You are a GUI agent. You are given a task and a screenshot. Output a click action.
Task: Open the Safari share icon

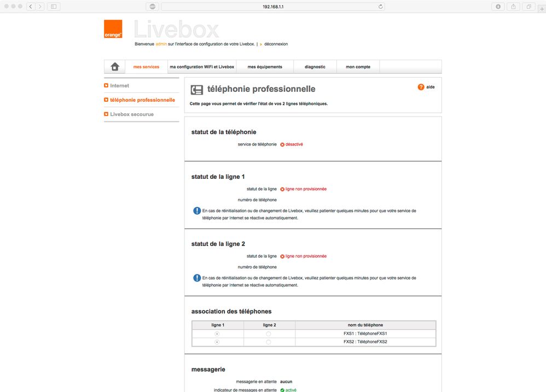pyautogui.click(x=513, y=7)
